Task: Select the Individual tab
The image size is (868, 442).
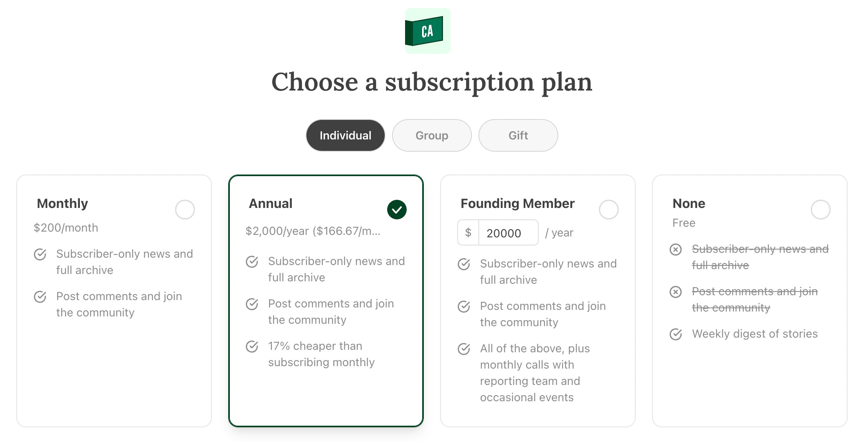Action: [345, 135]
